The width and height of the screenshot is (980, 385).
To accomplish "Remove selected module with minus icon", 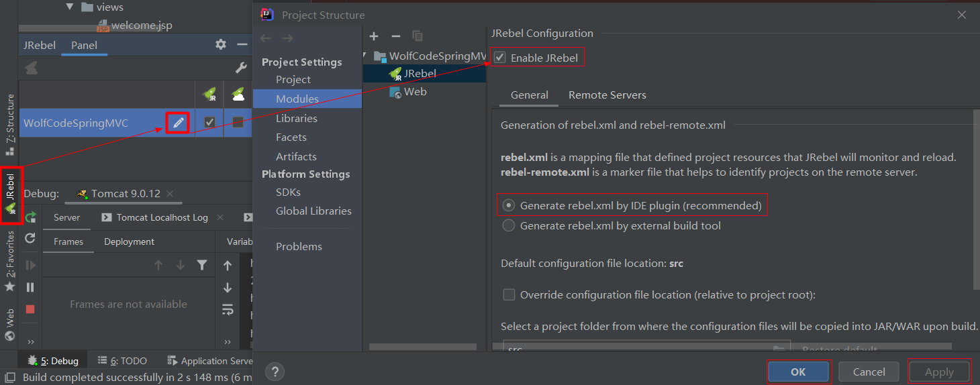I will 396,36.
